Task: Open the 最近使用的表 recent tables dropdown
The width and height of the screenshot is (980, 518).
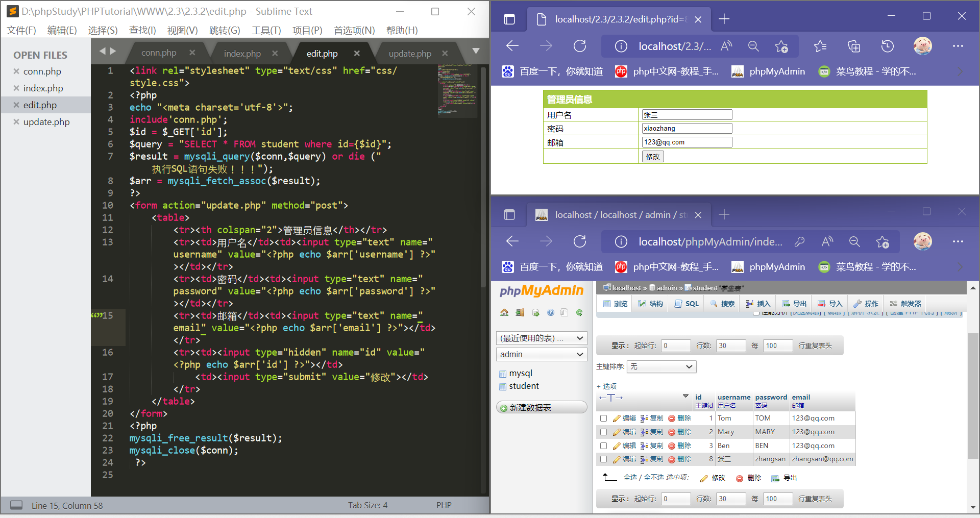Action: tap(542, 338)
